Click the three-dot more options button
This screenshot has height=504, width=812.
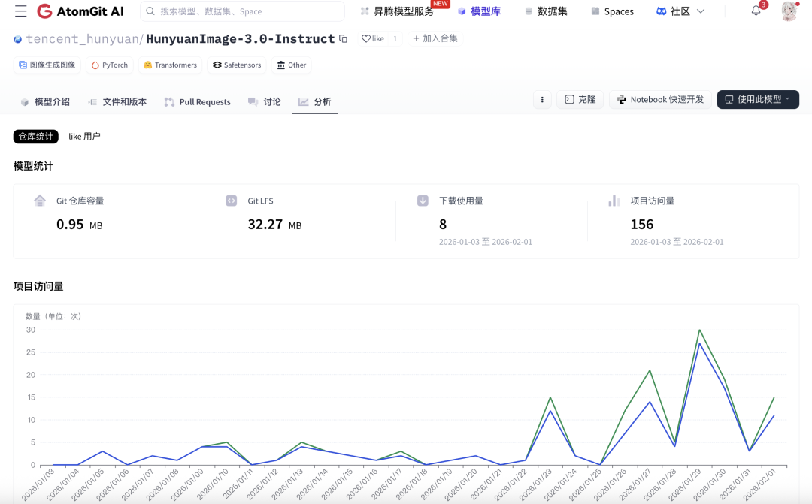(x=542, y=99)
